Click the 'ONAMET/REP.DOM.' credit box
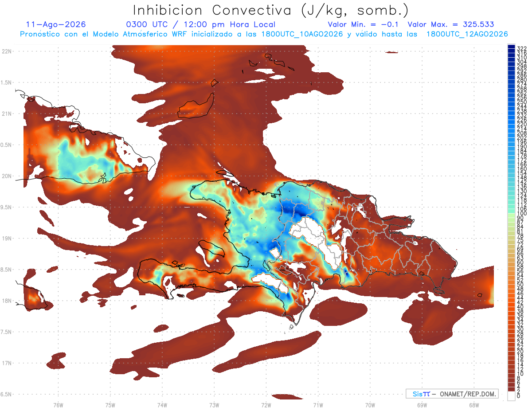Image resolution: width=532 pixels, height=411 pixels. (452, 394)
